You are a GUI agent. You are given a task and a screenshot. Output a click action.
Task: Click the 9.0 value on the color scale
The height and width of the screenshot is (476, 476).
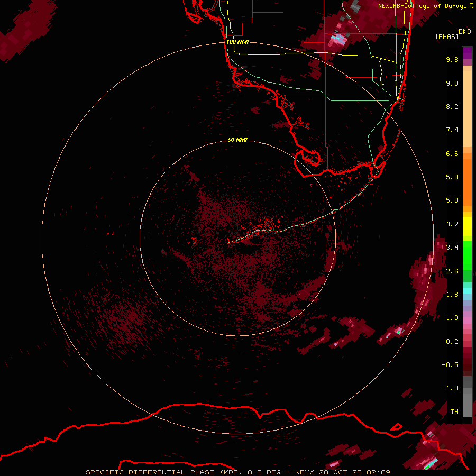(452, 83)
